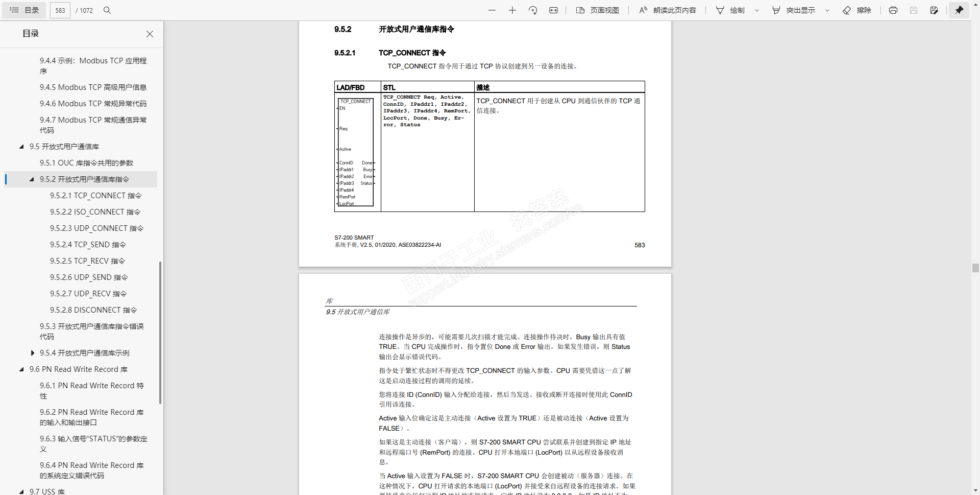Open the 突出显示 highlight color dropdown arrow
980x495 pixels.
click(827, 10)
